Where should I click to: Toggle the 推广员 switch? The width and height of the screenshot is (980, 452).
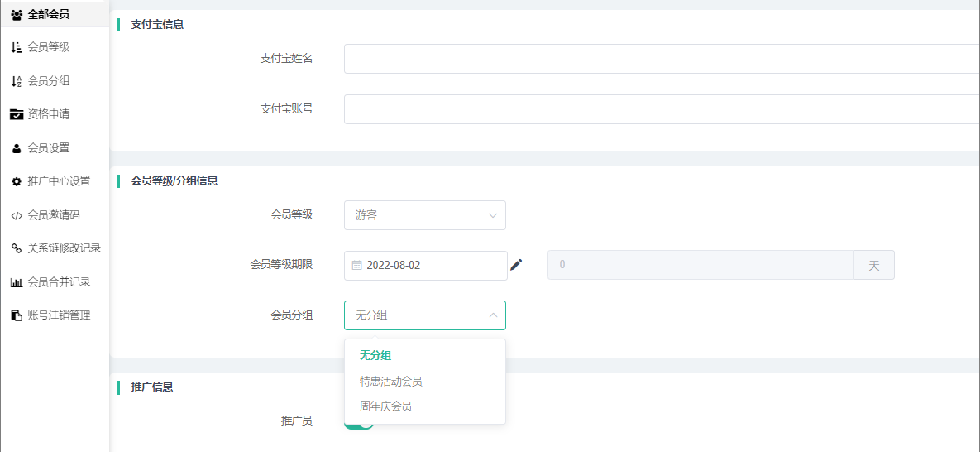359,422
